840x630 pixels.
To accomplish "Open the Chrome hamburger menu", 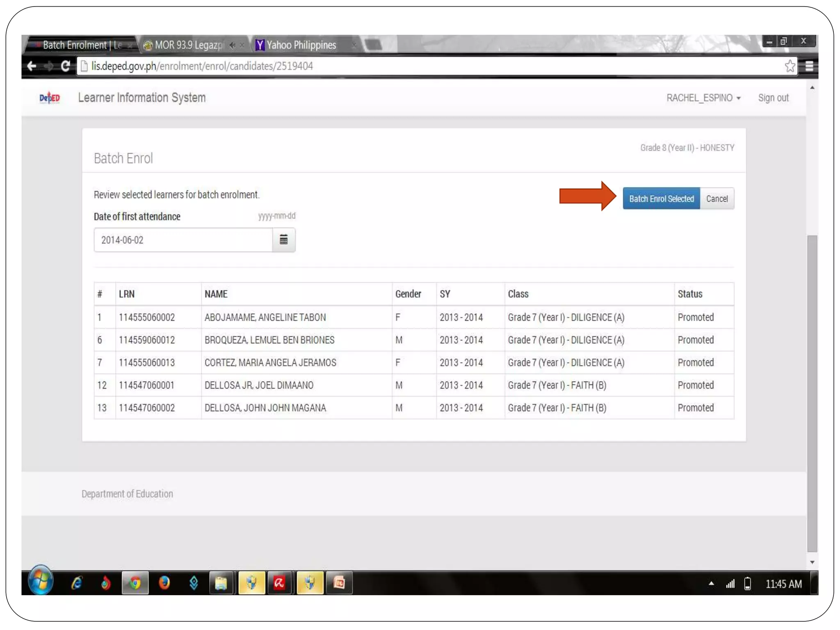I will click(x=809, y=66).
